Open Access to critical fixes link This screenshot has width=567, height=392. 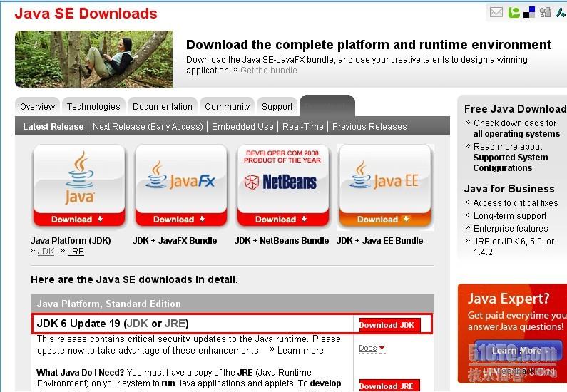point(516,203)
